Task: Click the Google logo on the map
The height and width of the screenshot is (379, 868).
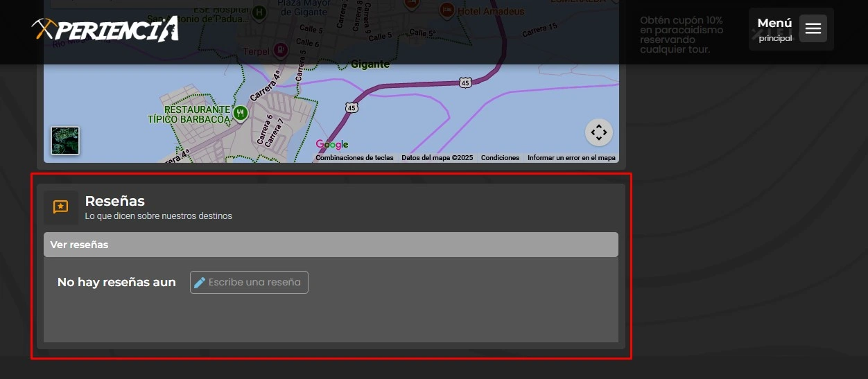Action: coord(332,145)
